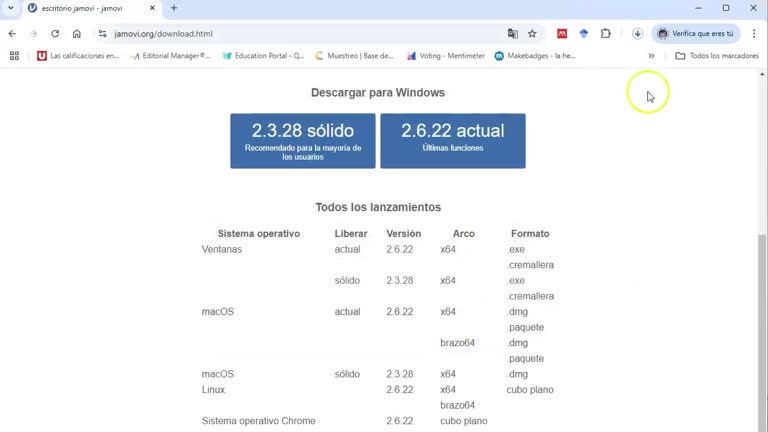Click the Descargar para Windows heading

point(378,93)
